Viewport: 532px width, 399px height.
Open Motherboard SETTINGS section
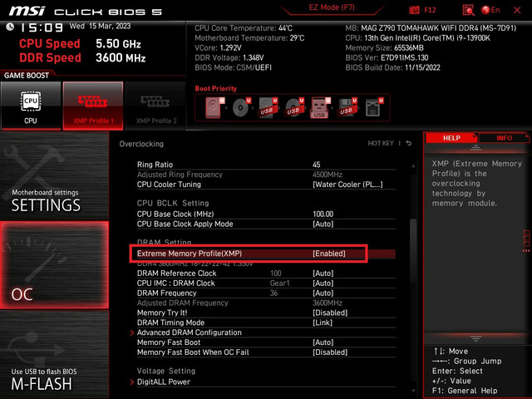[54, 176]
